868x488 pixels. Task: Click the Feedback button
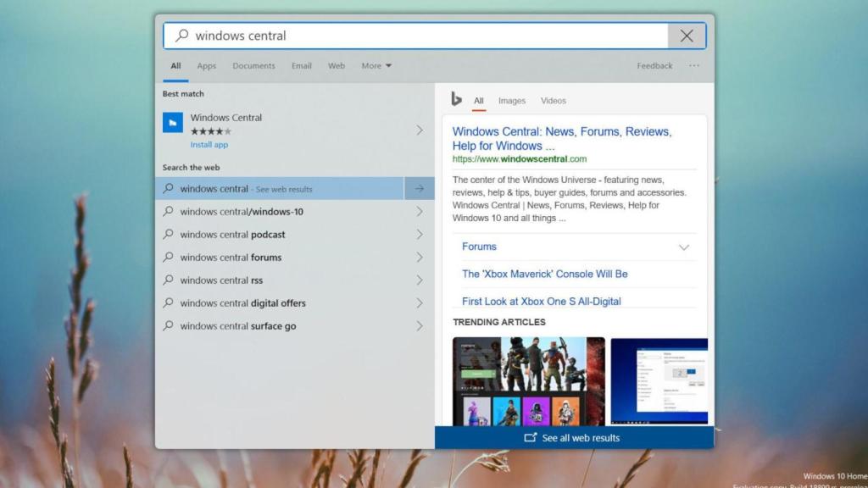point(654,65)
